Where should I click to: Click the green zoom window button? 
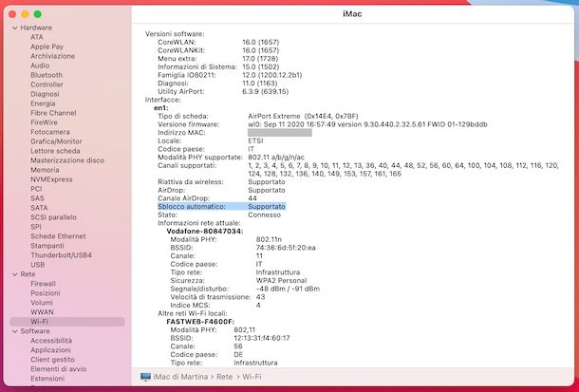[x=38, y=14]
